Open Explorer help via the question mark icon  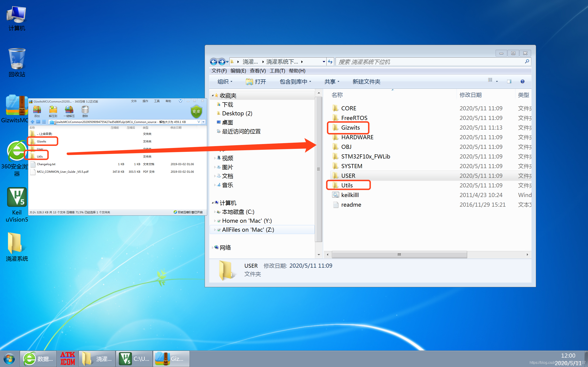coord(522,82)
